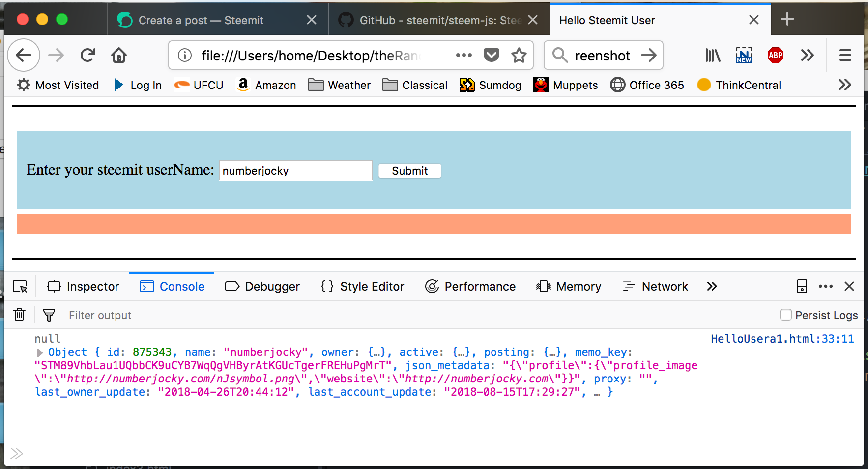Clear console output with trash icon
Screen dimensions: 868x469
[19, 315]
